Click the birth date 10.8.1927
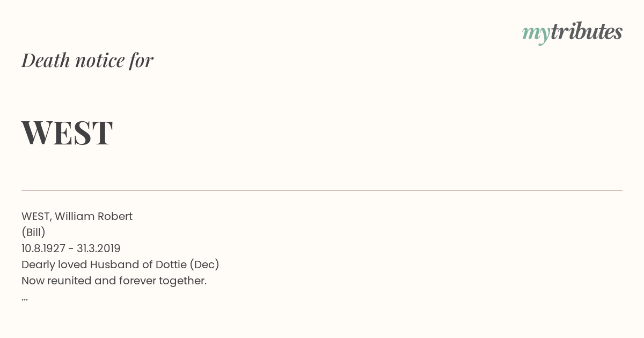Viewport: 644px width, 338px height. point(43,248)
